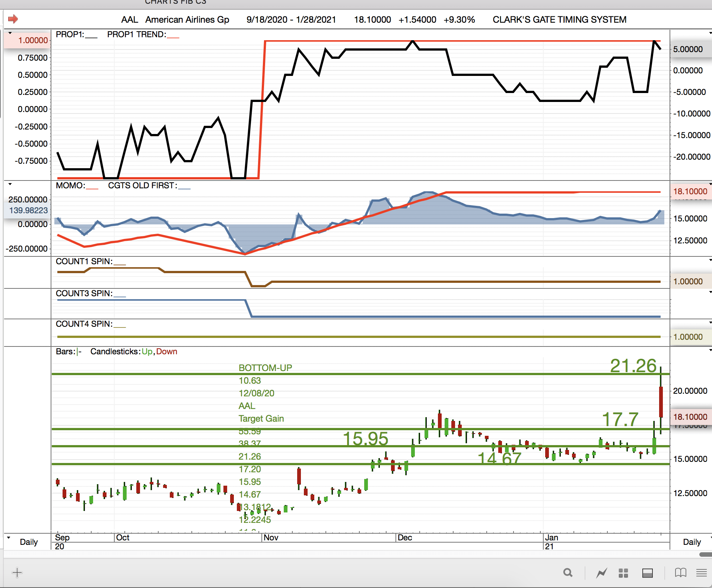This screenshot has height=588, width=712.
Task: Click the 18.10000 price tag on candlestick axis
Action: (690, 417)
